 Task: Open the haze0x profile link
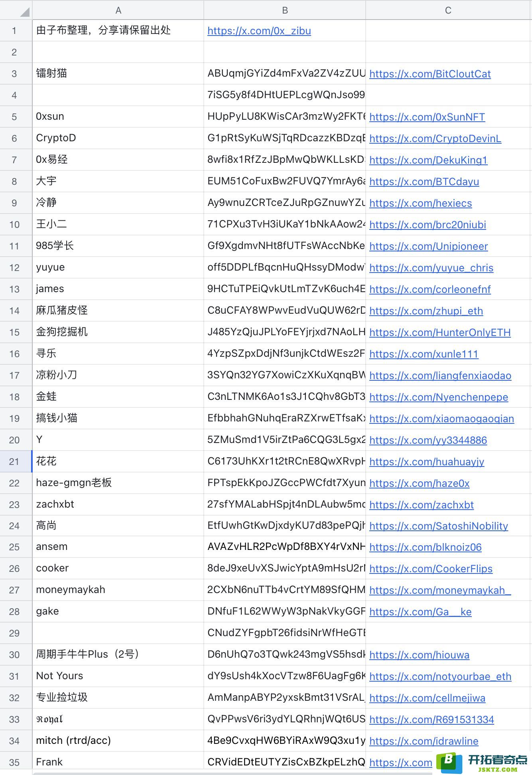tap(419, 483)
